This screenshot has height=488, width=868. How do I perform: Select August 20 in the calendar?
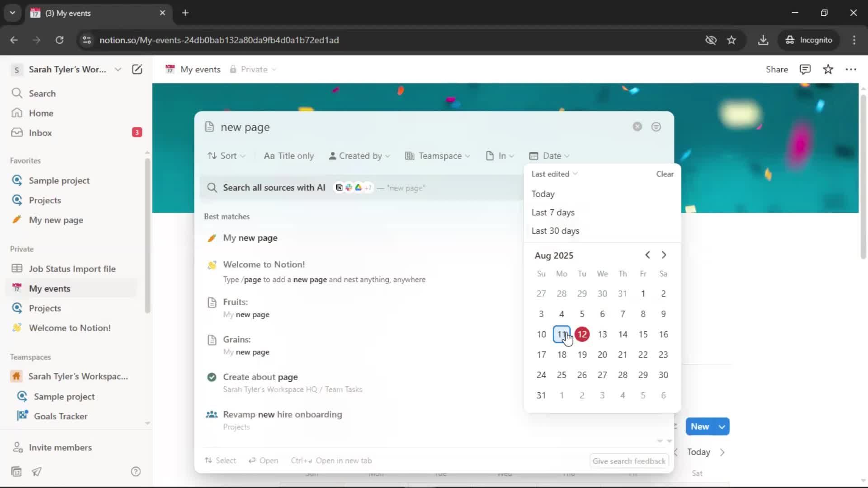point(602,355)
